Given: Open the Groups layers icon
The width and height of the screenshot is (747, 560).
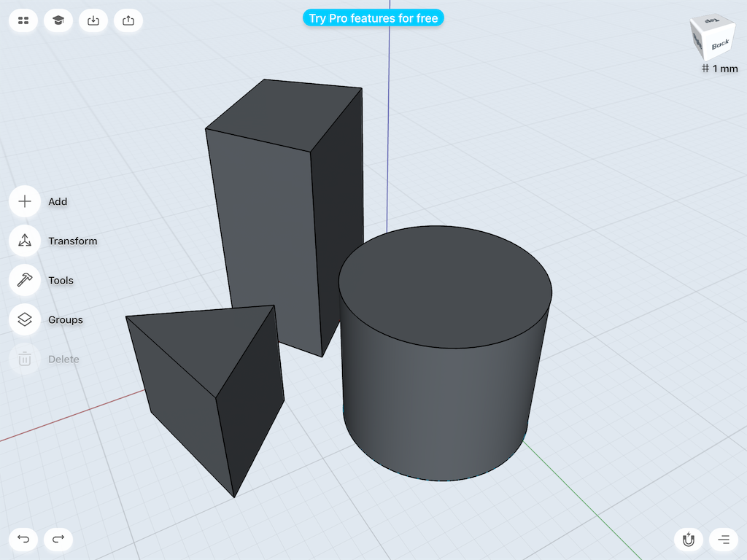Looking at the screenshot, I should pyautogui.click(x=25, y=319).
